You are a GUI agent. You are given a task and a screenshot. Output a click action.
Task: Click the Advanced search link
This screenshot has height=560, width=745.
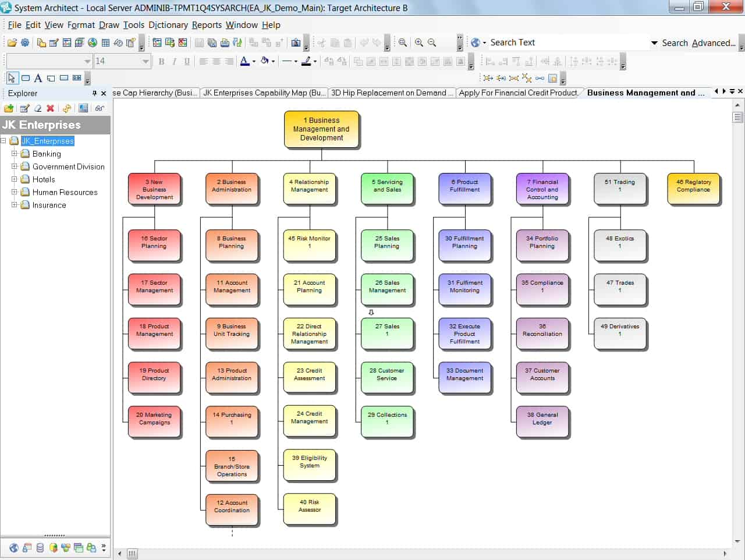713,42
